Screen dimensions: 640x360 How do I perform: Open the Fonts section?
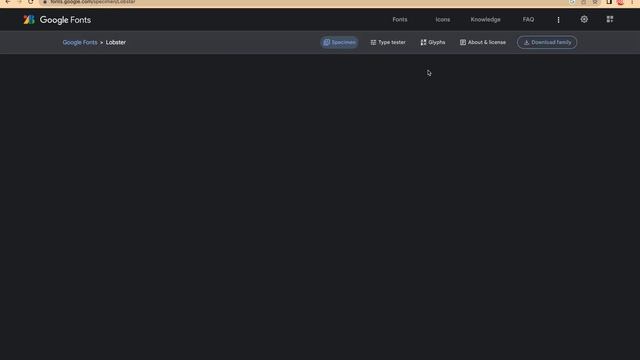click(x=400, y=20)
